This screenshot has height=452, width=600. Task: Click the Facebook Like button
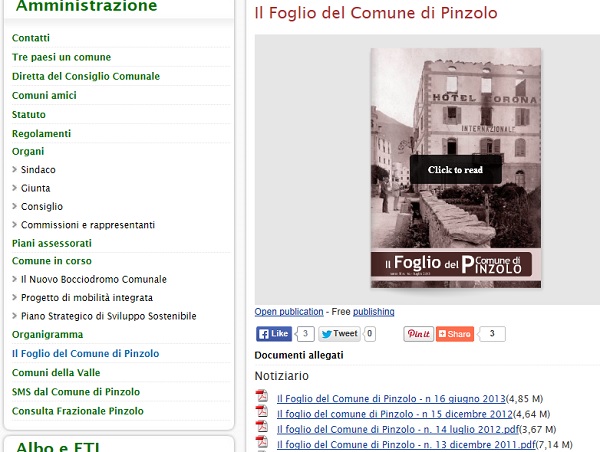[x=273, y=334]
